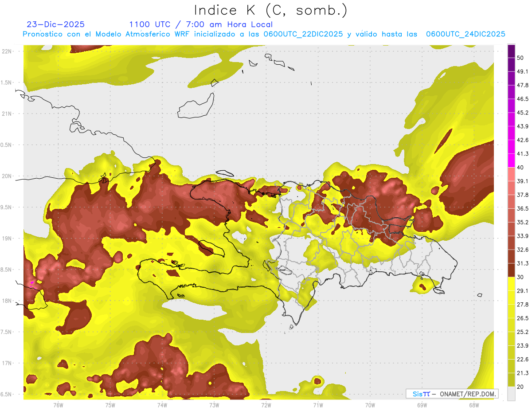Click the legend value "39.1"

click(x=523, y=181)
